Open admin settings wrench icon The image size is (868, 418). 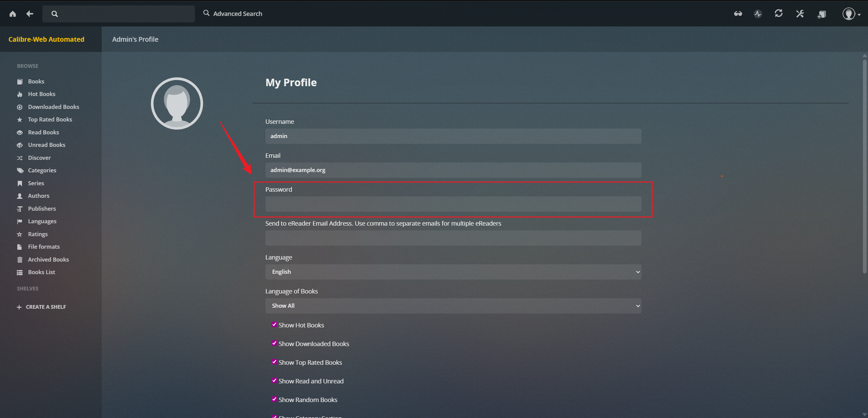point(800,14)
